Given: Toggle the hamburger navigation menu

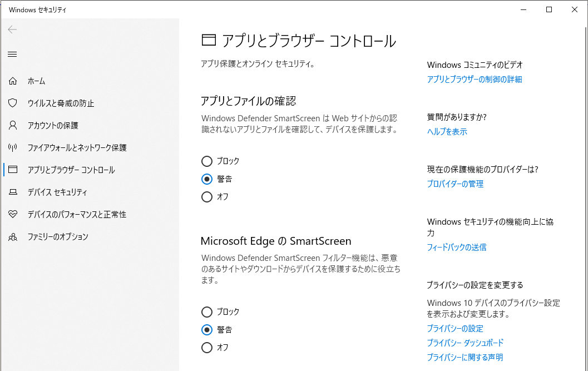Looking at the screenshot, I should 12,54.
